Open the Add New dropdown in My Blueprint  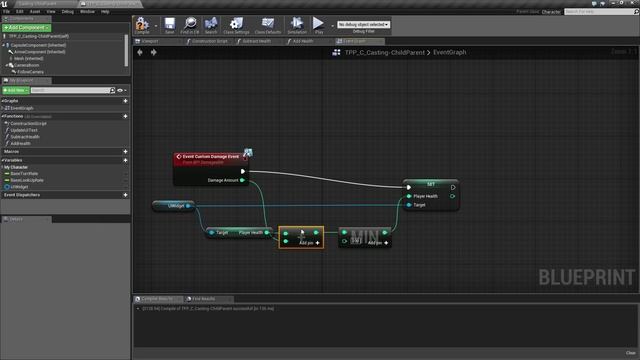click(16, 90)
